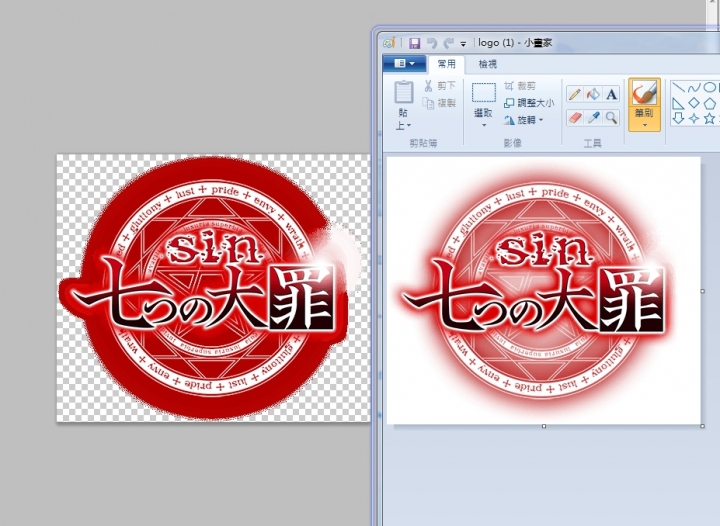Screen dimensions: 720x526
Task: Open the blue Paint file menu button
Action: 405,63
